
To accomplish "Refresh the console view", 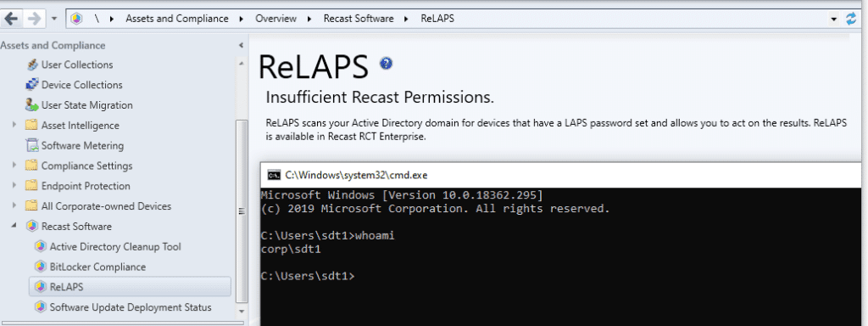I will tap(851, 19).
